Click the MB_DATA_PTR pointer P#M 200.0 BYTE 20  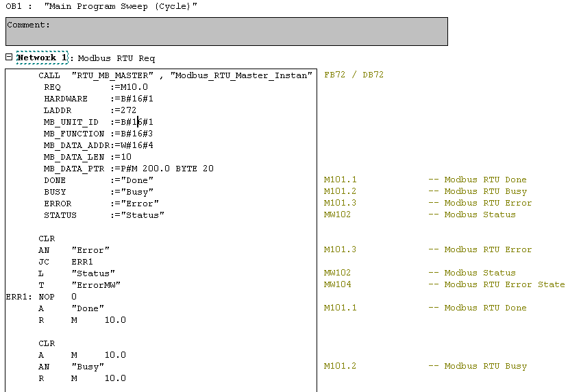(x=164, y=169)
